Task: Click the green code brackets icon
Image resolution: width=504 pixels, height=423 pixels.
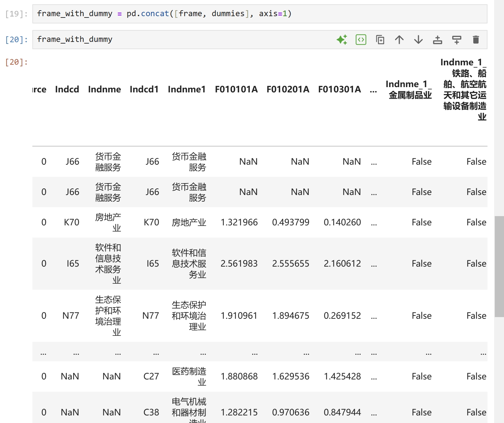Action: pyautogui.click(x=361, y=40)
